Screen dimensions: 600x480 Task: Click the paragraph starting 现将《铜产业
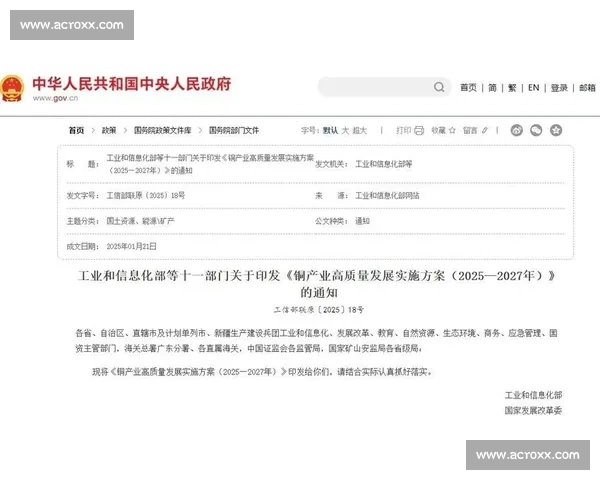262,372
